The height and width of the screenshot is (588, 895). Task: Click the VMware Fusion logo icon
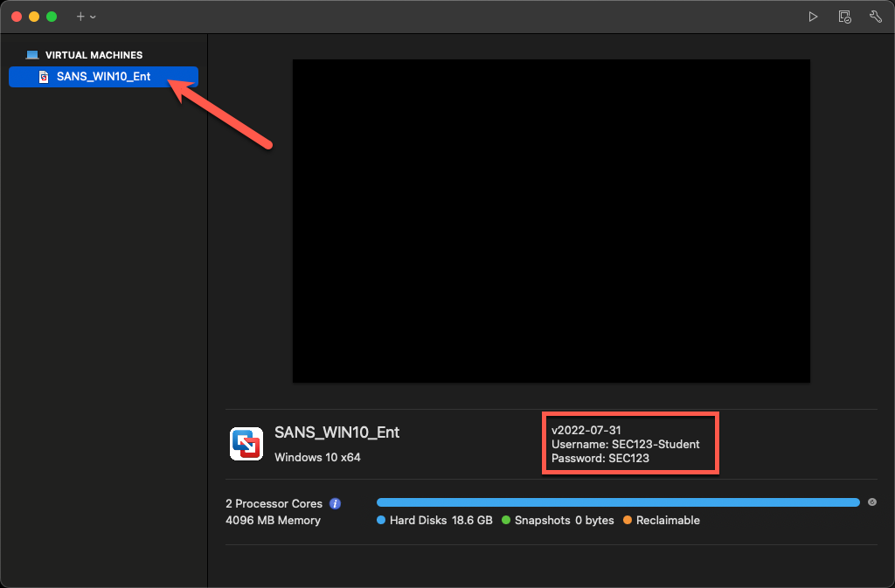tap(246, 443)
